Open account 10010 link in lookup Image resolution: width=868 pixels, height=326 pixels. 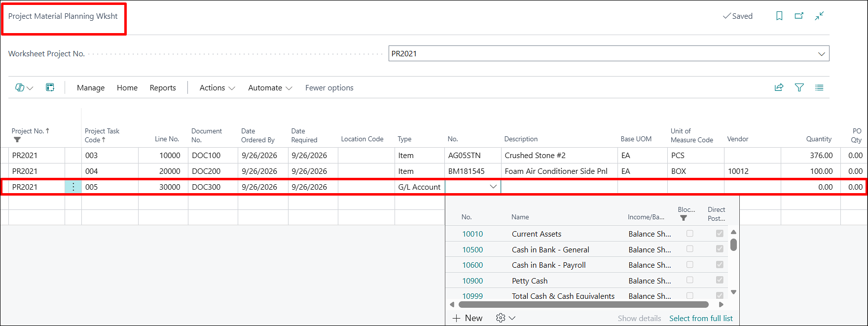[472, 234]
